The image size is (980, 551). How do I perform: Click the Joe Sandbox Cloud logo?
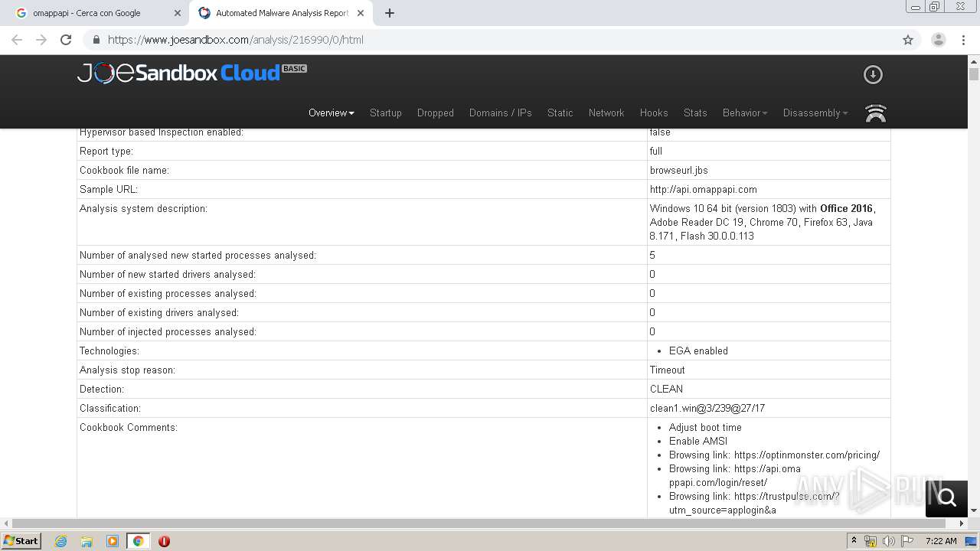[191, 73]
